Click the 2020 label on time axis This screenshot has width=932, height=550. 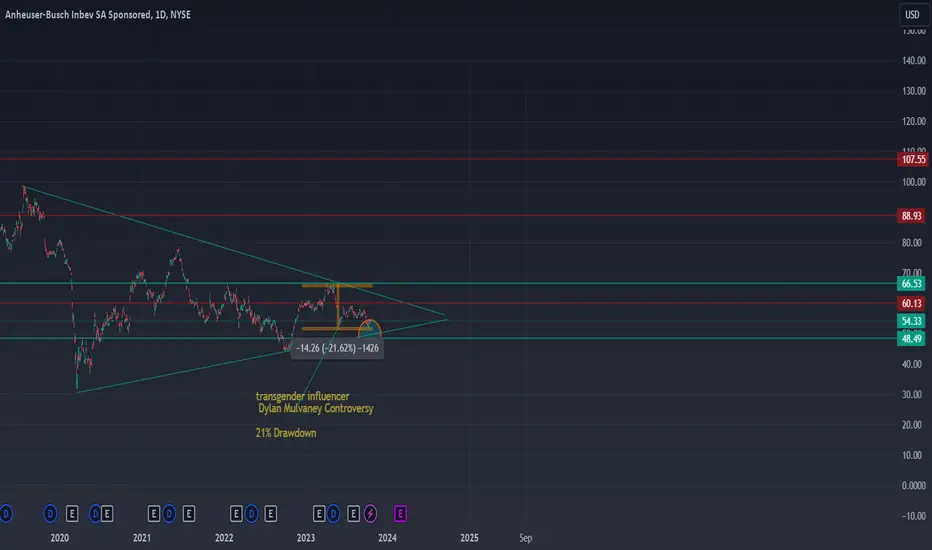[59, 538]
